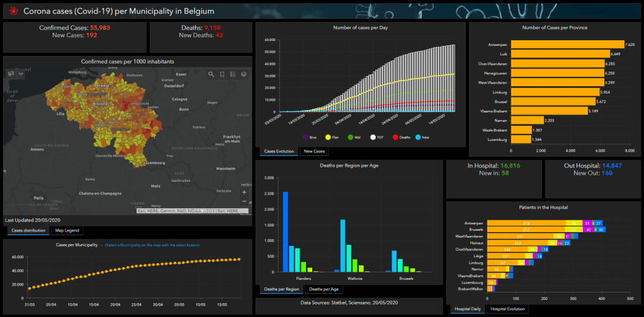Screen dimensions: 644x317
Task: Toggle the Deaths series in chart legend
Action: (402, 136)
